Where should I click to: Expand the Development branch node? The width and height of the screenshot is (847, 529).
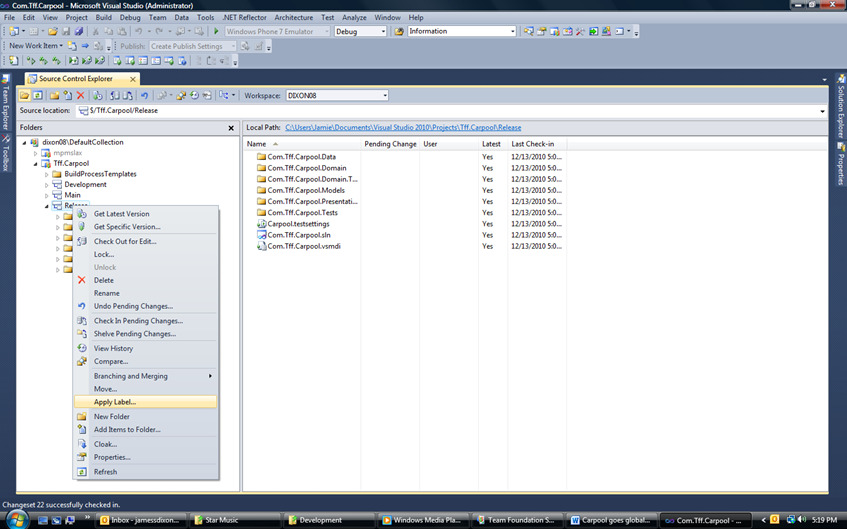pos(46,185)
